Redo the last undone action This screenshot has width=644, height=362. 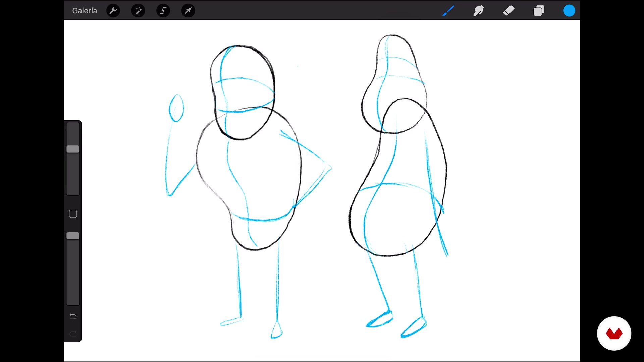click(73, 333)
